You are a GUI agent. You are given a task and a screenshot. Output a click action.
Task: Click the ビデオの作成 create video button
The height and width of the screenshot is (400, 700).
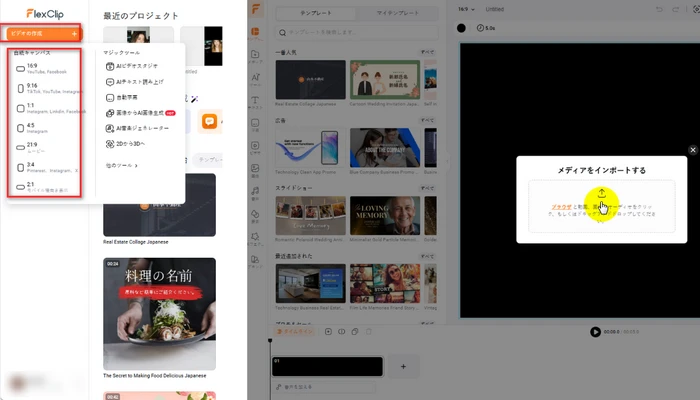(42, 34)
